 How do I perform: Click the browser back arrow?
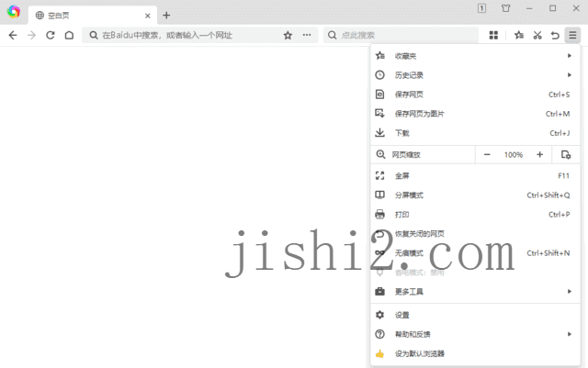click(x=13, y=35)
